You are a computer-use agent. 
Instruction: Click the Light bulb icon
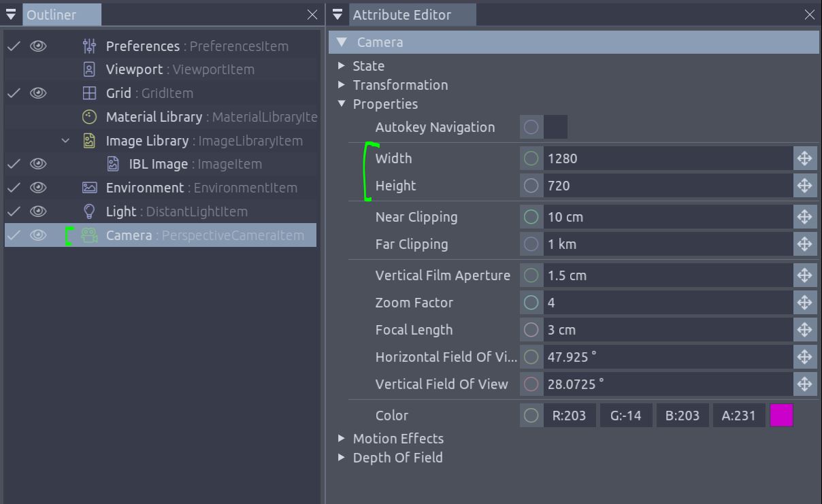[x=89, y=212]
